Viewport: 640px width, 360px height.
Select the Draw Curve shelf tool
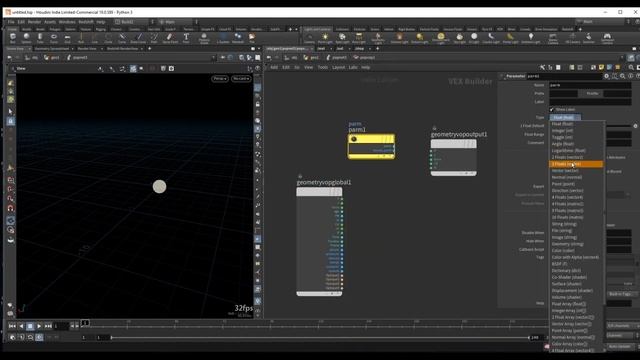point(138,38)
